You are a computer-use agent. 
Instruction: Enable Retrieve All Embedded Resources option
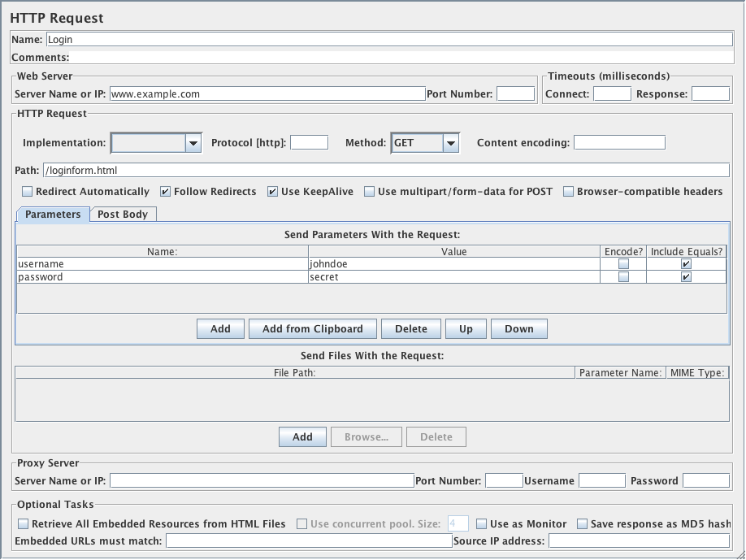pyautogui.click(x=24, y=524)
